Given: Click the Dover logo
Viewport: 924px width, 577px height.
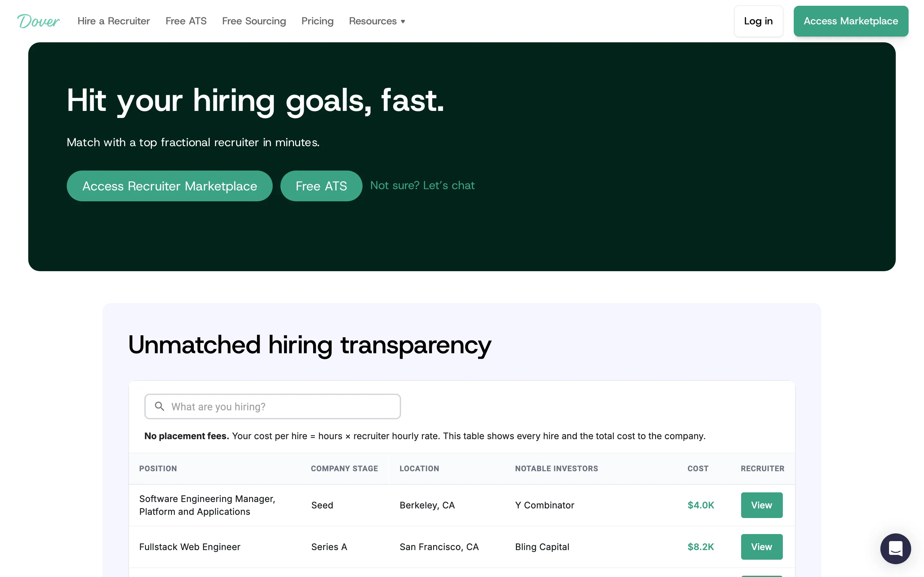Looking at the screenshot, I should 38,21.
